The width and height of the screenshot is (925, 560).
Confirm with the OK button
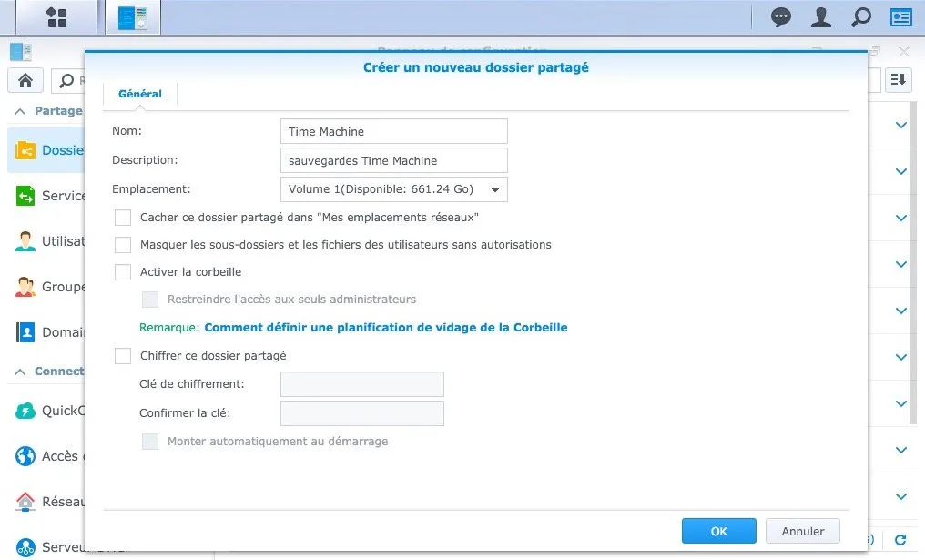click(718, 531)
